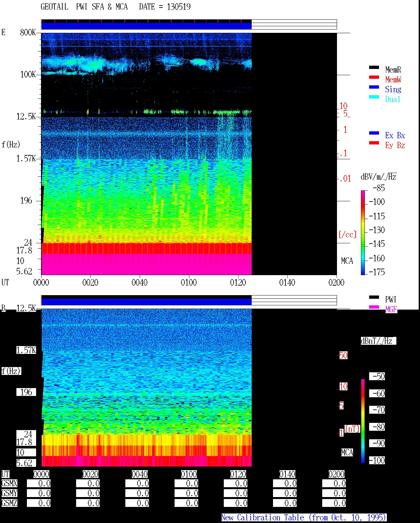The height and width of the screenshot is (523, 420).
Task: Click the red .01 density scale marking
Action: 345,179
